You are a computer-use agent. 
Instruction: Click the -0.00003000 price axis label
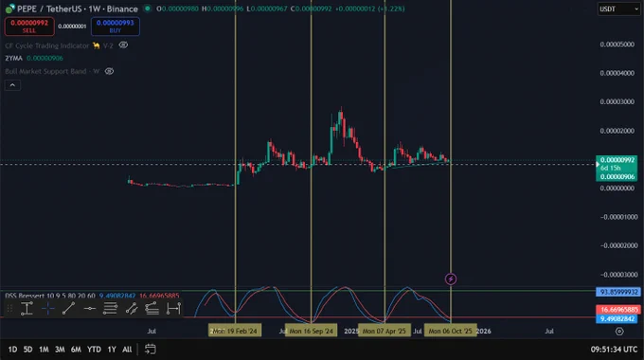tap(619, 275)
